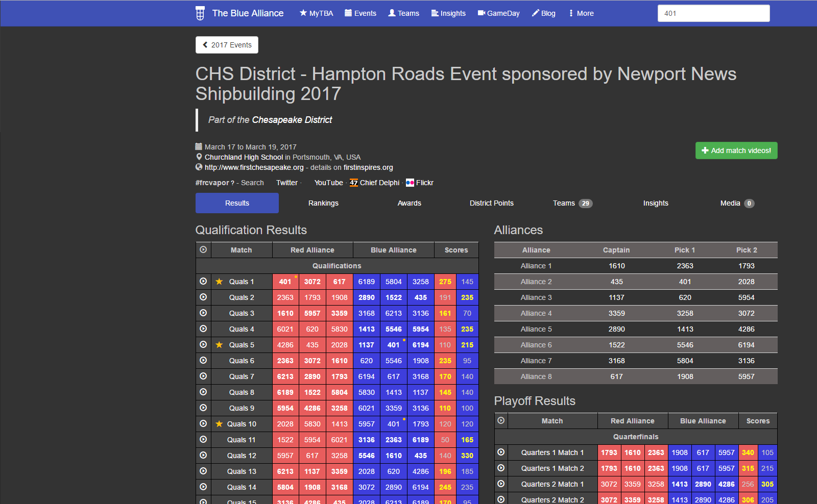
Task: Open Churchland High School location link
Action: point(244,157)
